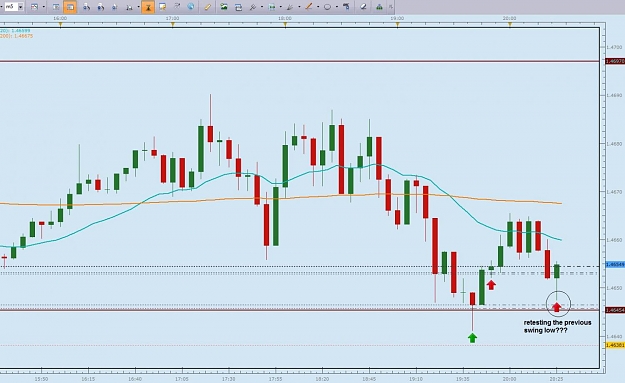The image size is (625, 383).
Task: Expand the dropdown next to the levels icon
Action: (280, 7)
